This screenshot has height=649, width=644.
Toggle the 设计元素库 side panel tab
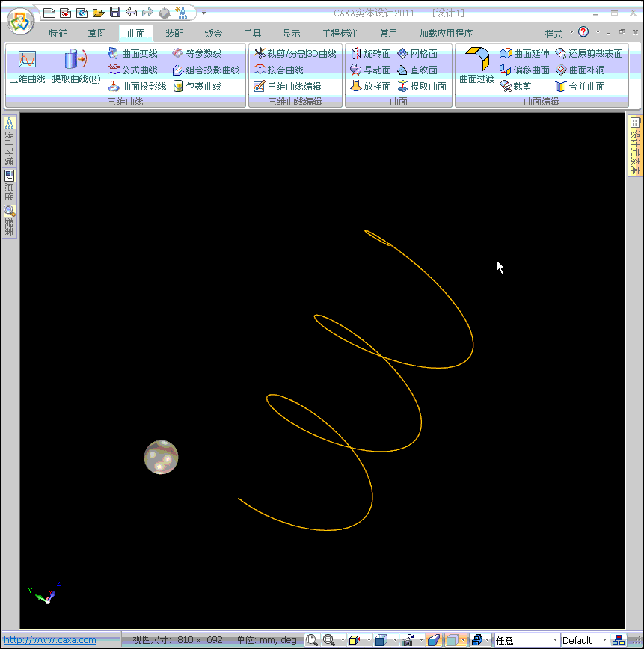click(634, 146)
